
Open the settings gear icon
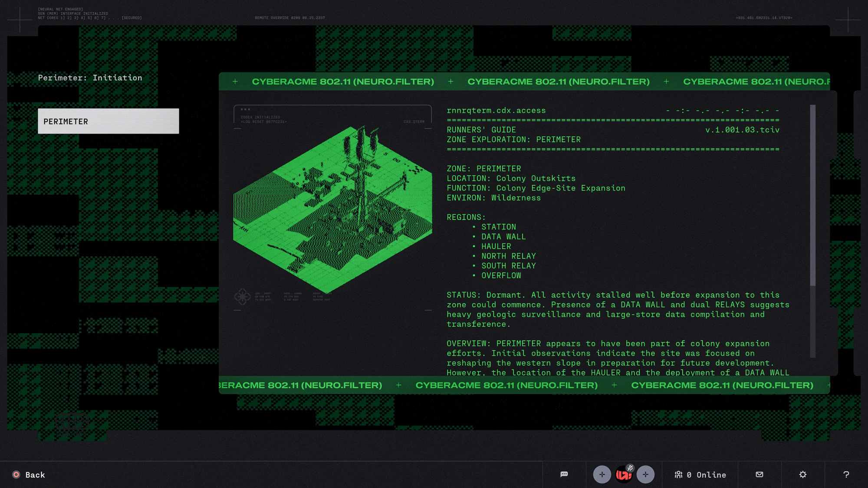point(802,474)
